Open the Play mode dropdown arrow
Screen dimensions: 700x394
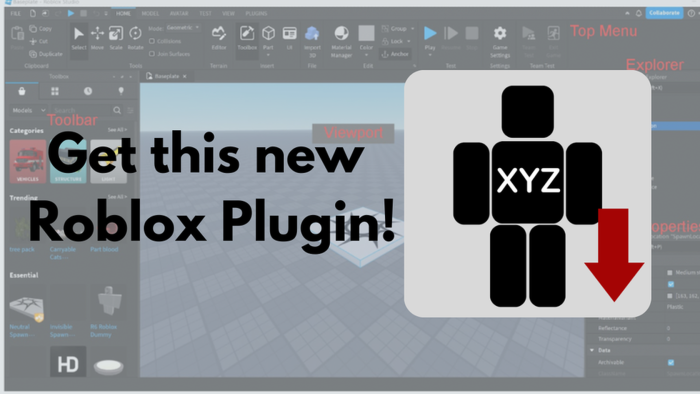[430, 55]
